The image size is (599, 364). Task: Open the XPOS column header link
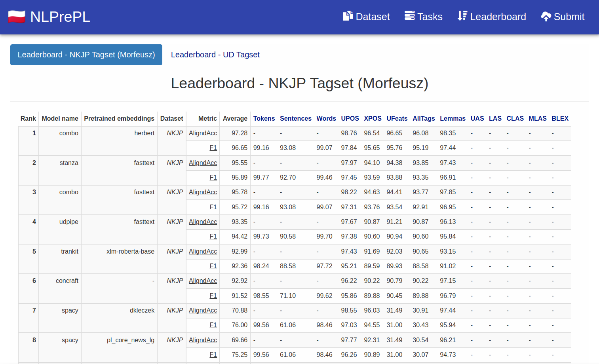373,118
